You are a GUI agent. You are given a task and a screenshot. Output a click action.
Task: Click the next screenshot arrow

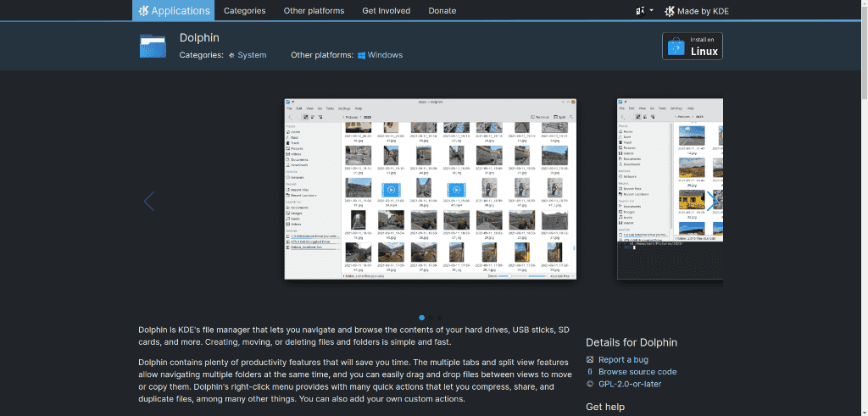pyautogui.click(x=710, y=200)
